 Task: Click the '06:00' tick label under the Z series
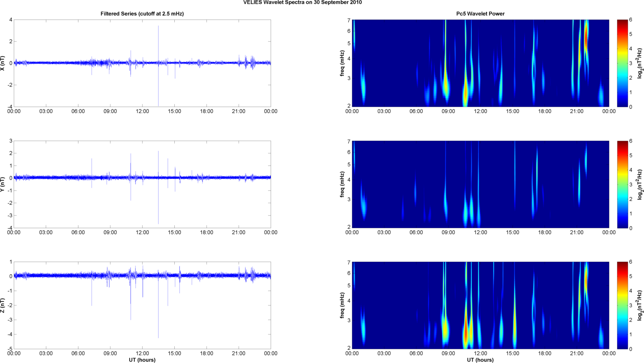coord(78,354)
